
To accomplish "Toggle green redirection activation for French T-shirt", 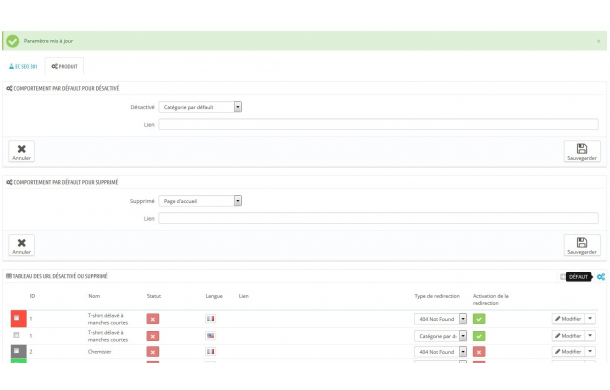I will coord(479,319).
